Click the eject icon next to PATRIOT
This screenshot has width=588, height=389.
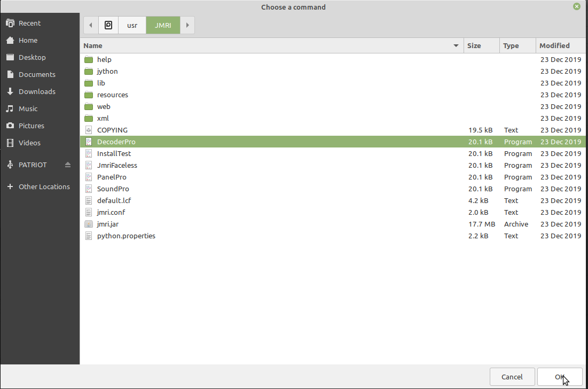tap(68, 165)
